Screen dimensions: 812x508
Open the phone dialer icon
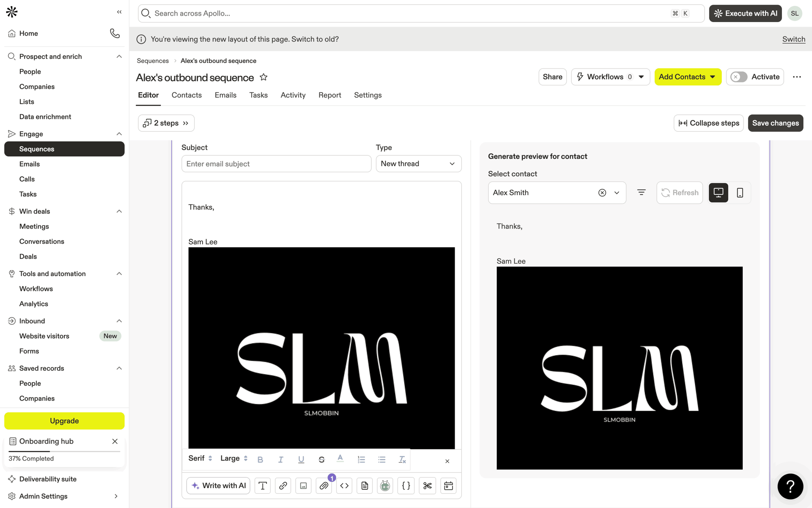click(115, 33)
